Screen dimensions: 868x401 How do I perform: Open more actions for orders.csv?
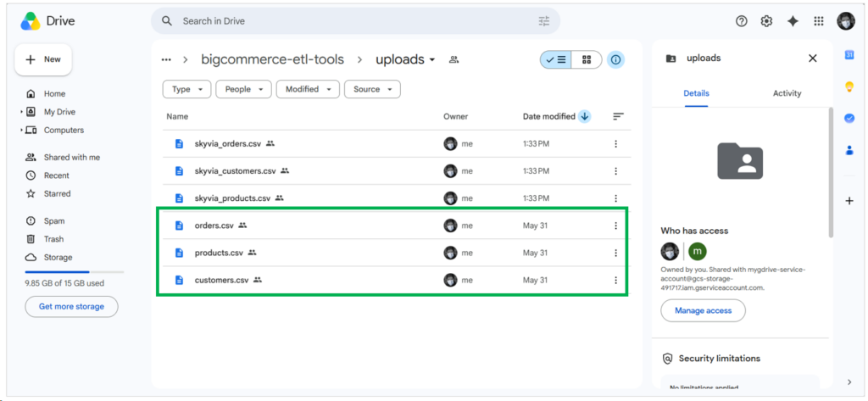point(615,226)
